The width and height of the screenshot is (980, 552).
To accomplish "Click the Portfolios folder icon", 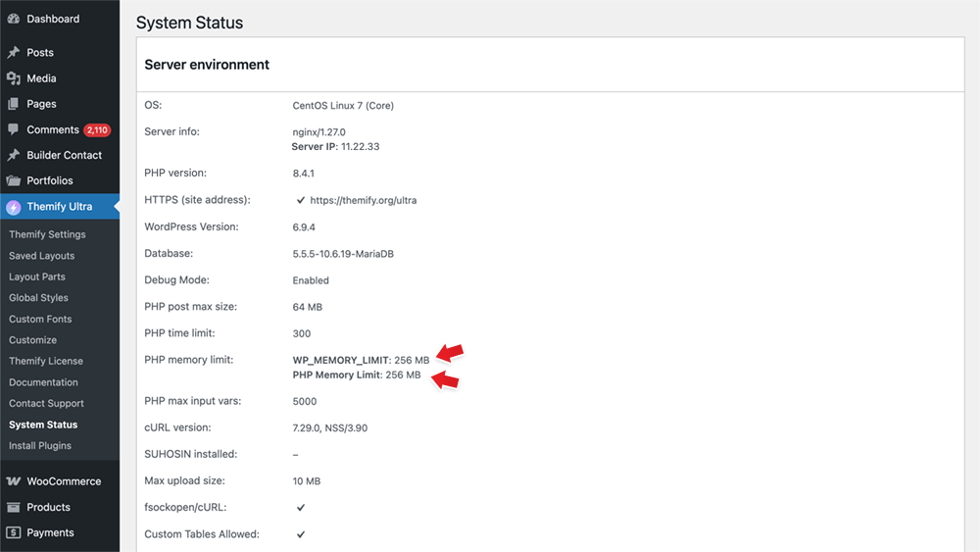I will [x=13, y=180].
